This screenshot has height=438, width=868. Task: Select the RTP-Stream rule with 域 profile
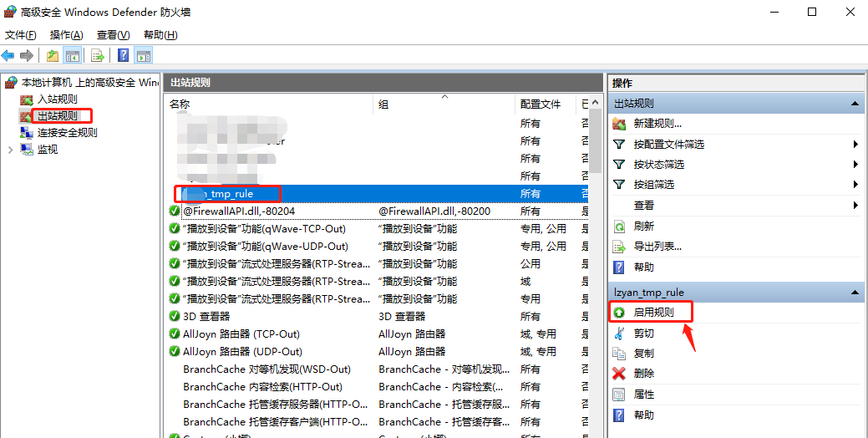point(377,282)
